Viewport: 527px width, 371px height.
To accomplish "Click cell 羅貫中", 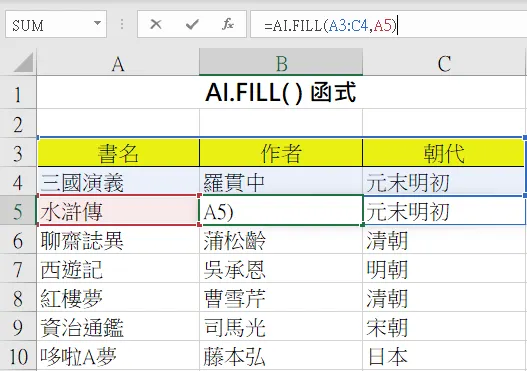I will click(x=281, y=182).
